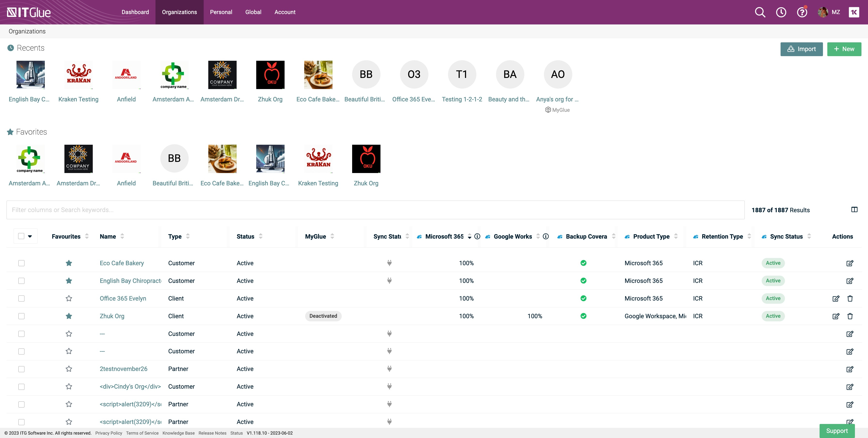Image resolution: width=868 pixels, height=438 pixels.
Task: Open the column chooser icon beside results
Action: [x=854, y=209]
